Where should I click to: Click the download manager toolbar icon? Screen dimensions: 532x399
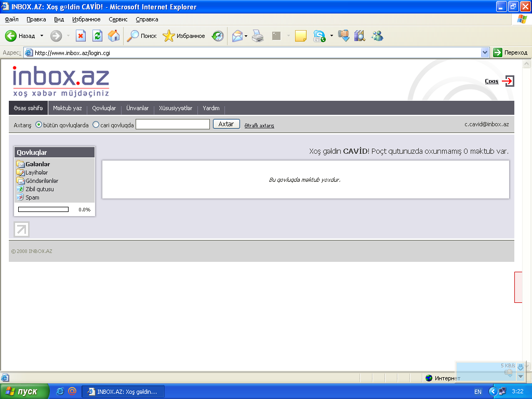click(x=343, y=36)
